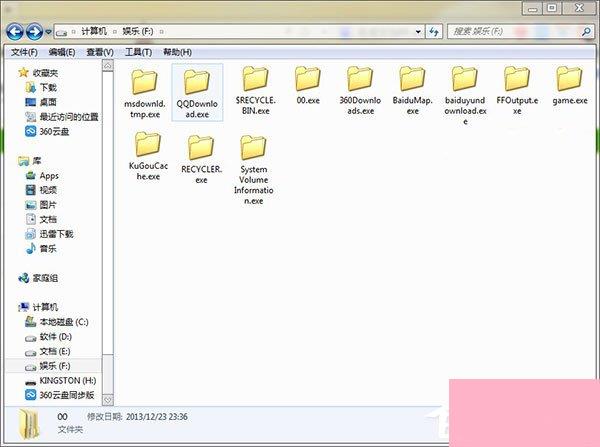Open the 工具(T) menu
The image size is (600, 447).
coord(138,52)
